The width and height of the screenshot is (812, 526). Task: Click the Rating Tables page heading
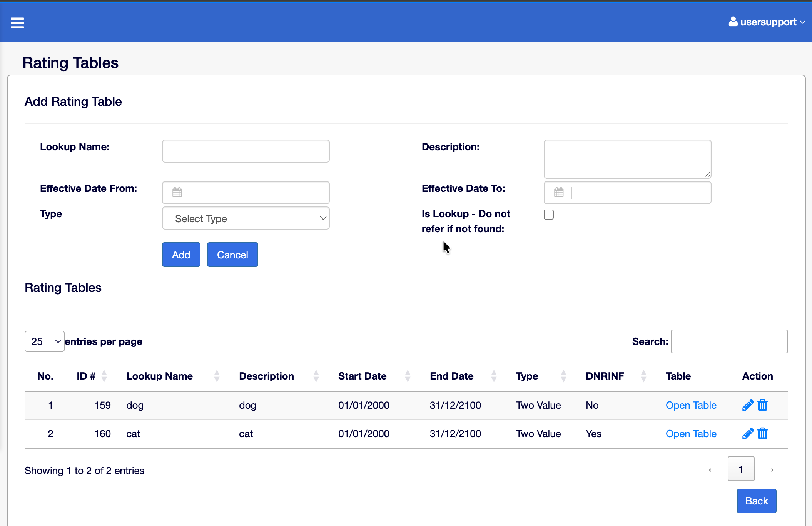coord(70,62)
